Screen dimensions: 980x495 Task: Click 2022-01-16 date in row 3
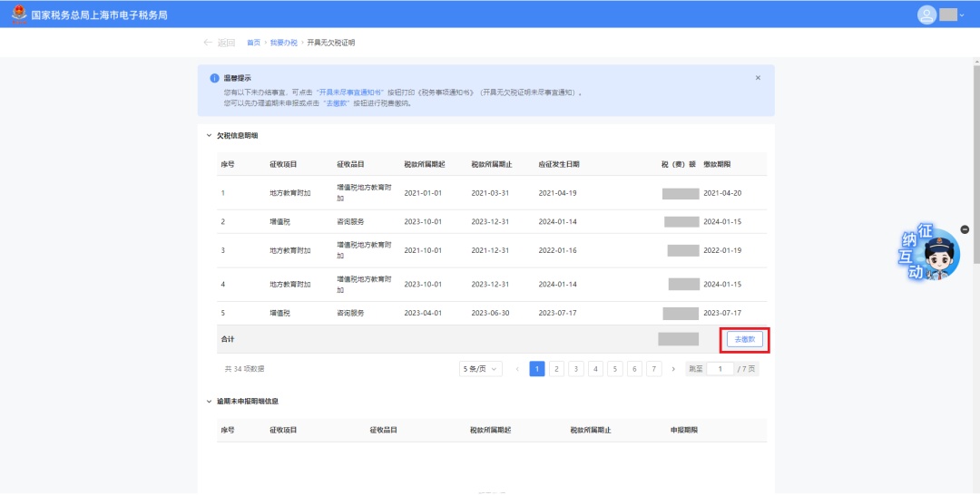557,250
